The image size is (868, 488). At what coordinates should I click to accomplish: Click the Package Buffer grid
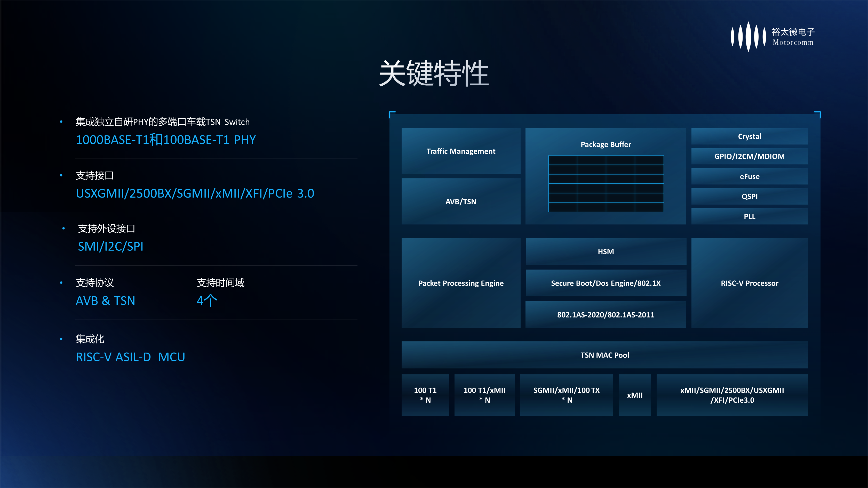pyautogui.click(x=606, y=184)
